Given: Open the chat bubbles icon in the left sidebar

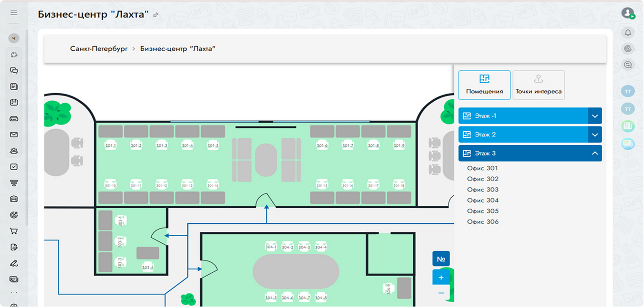Looking at the screenshot, I should point(14,71).
